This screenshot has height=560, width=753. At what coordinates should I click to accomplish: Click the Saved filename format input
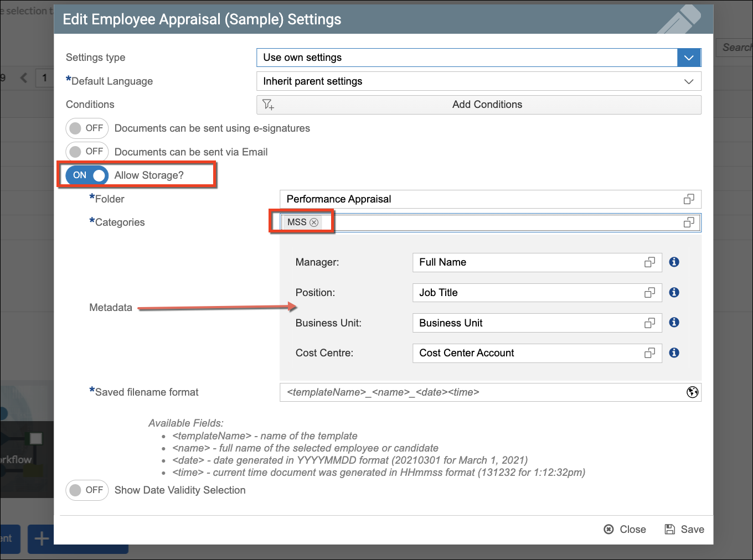482,392
